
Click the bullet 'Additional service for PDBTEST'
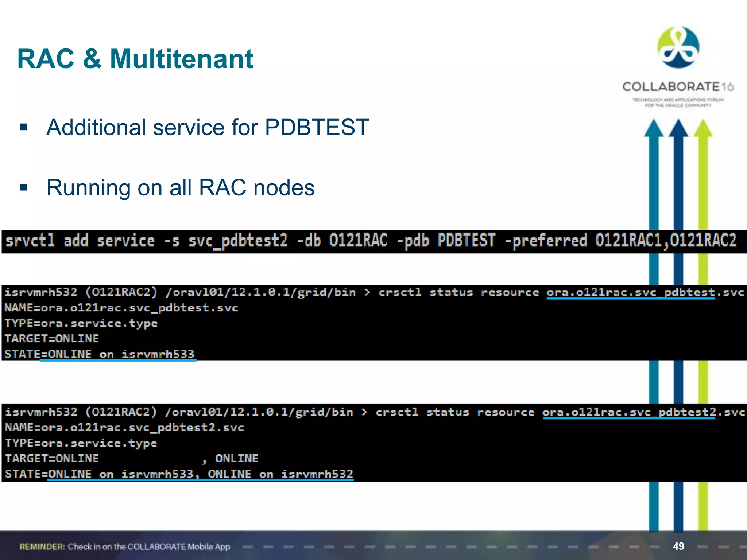point(208,128)
